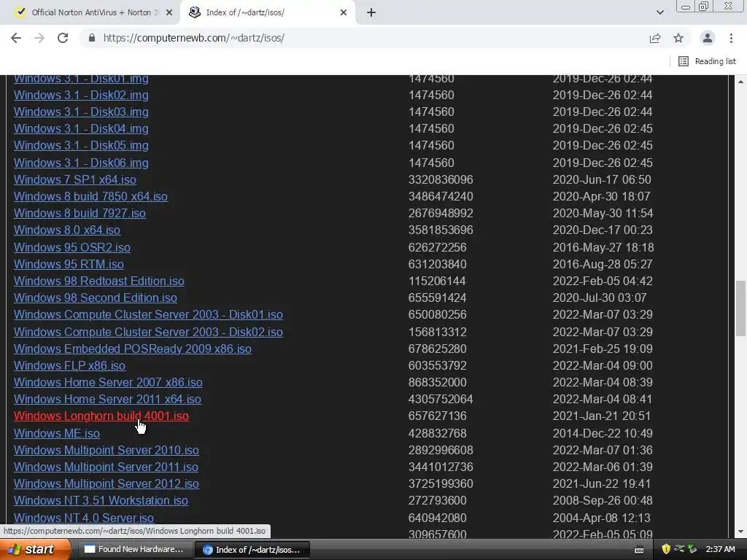
Task: Click the page scrollbar up arrow
Action: pos(741,82)
